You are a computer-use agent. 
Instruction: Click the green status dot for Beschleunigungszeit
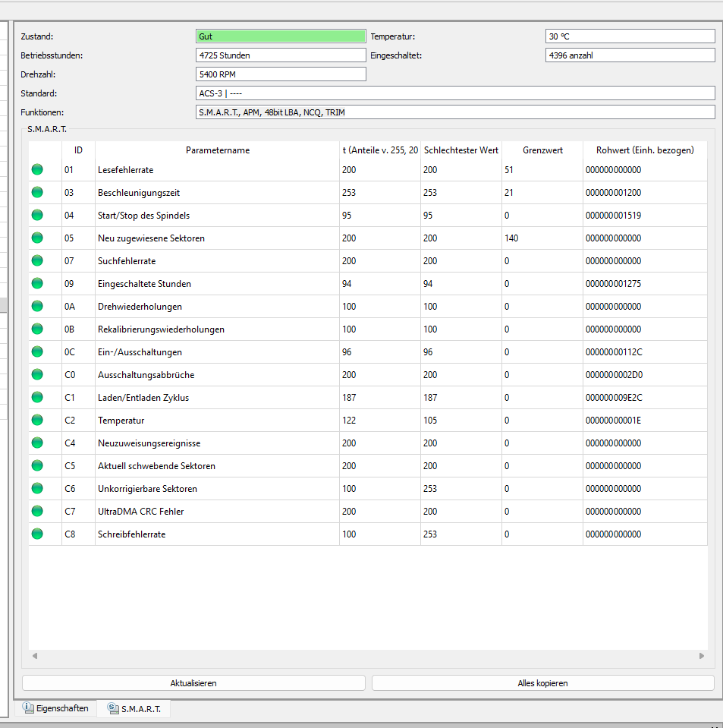pos(37,192)
